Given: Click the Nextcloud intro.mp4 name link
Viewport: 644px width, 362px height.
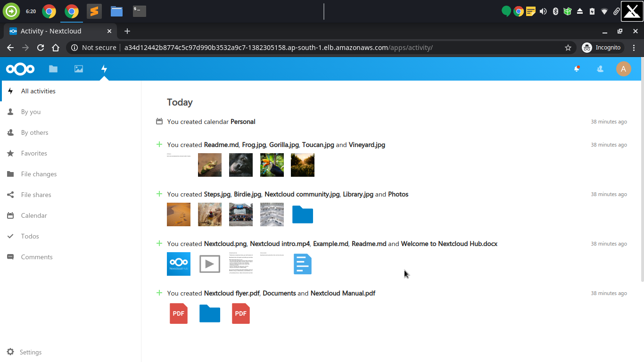Looking at the screenshot, I should (x=280, y=244).
